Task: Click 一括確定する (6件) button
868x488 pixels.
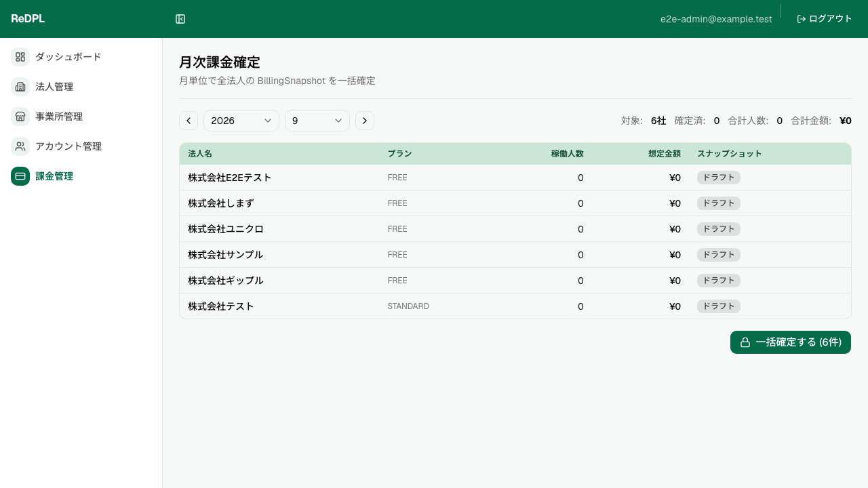Action: 791,342
